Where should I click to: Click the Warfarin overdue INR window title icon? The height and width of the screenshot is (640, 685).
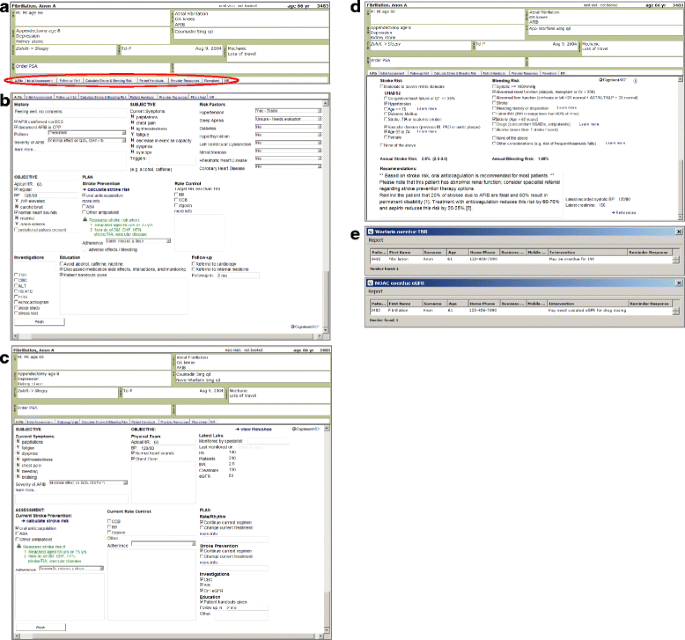tap(370, 232)
